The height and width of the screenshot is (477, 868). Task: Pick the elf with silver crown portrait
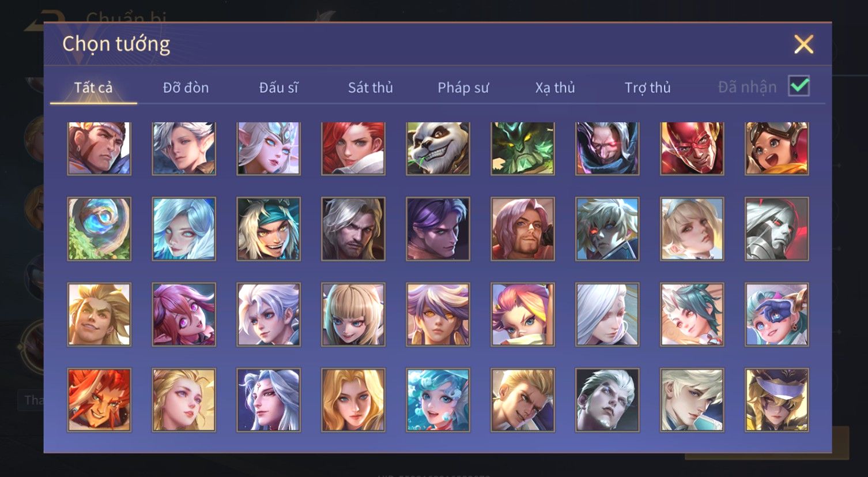[x=269, y=148]
